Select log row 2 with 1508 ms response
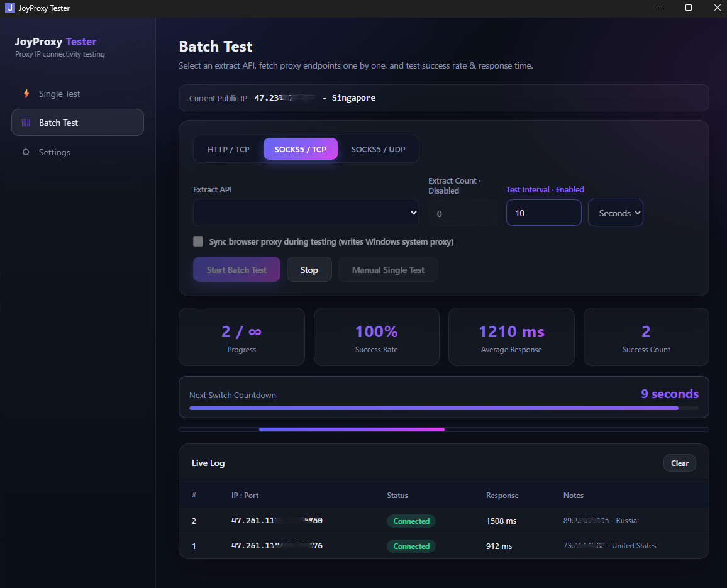 [x=444, y=521]
